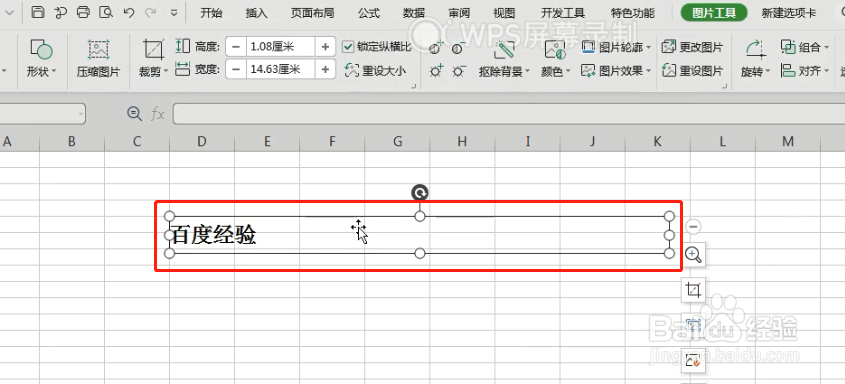This screenshot has width=845, height=384.
Task: Click the 裁剪 crop tool icon
Action: click(x=153, y=50)
